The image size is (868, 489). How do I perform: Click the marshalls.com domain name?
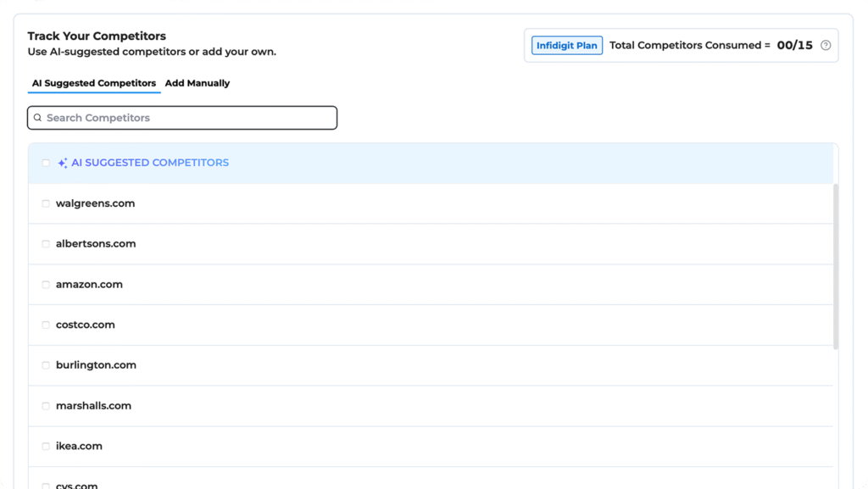pos(93,406)
